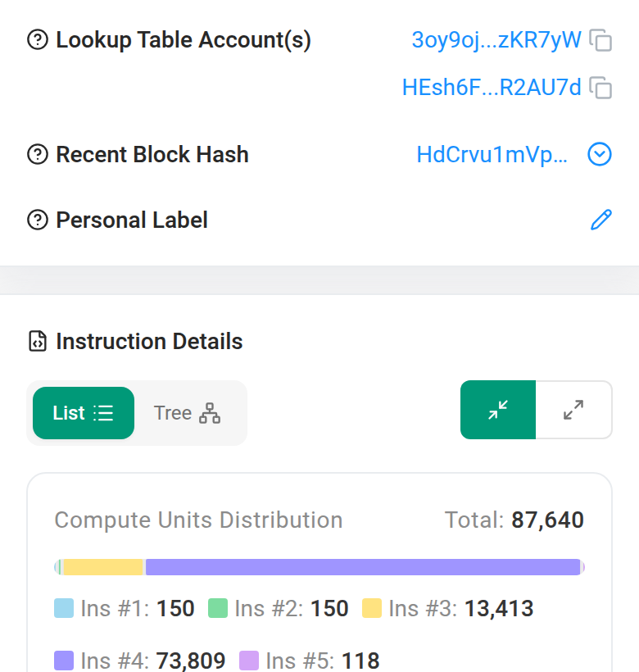639x672 pixels.
Task: Click the green Ins #2 legend swatch
Action: 218,608
